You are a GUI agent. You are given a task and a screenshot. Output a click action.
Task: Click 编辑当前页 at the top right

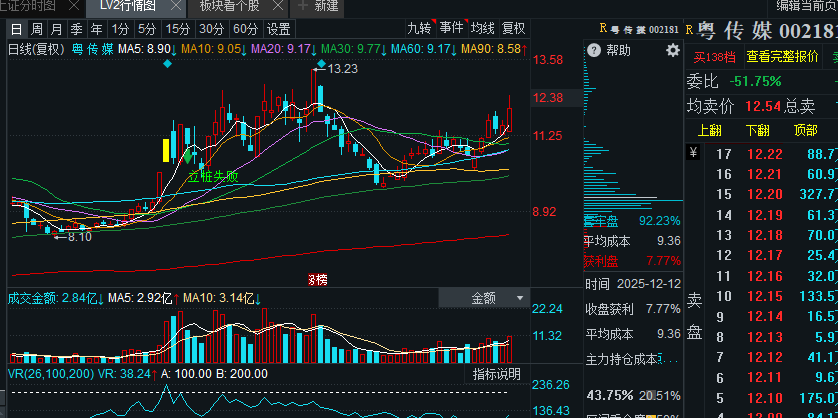(807, 6)
